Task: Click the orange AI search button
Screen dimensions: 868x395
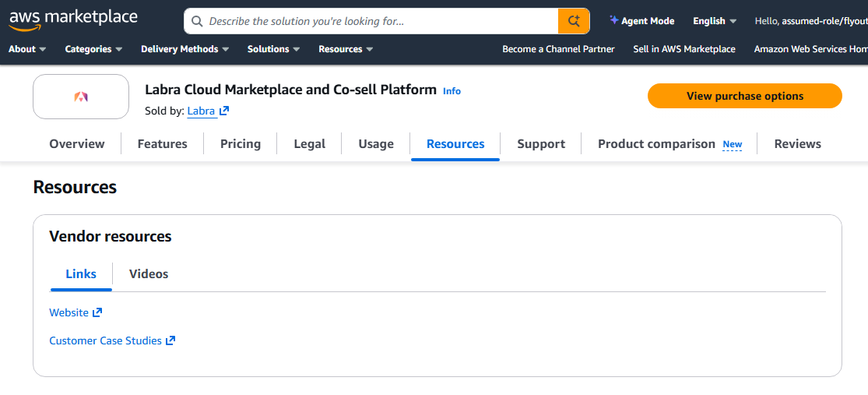Action: [x=574, y=21]
